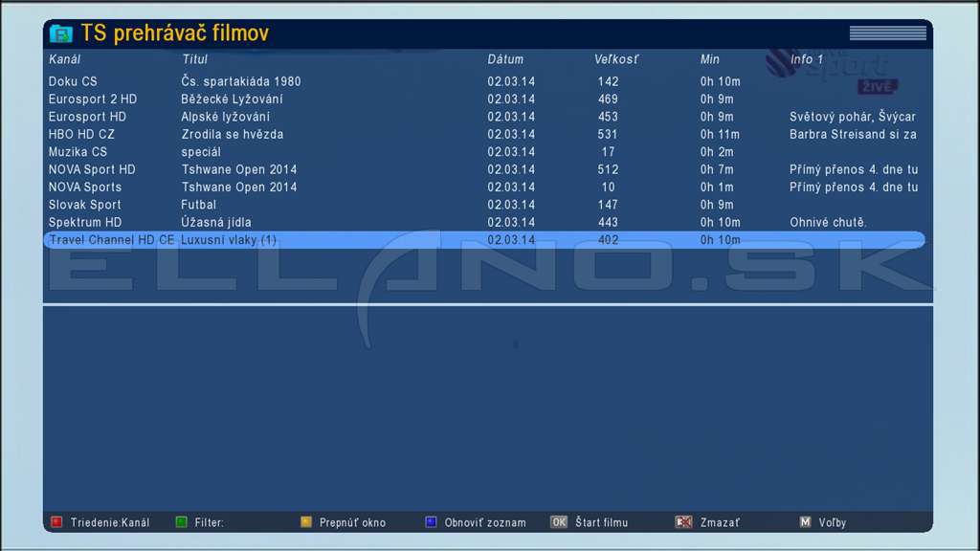980x551 pixels.
Task: Open the Voľby options label
Action: pos(832,523)
